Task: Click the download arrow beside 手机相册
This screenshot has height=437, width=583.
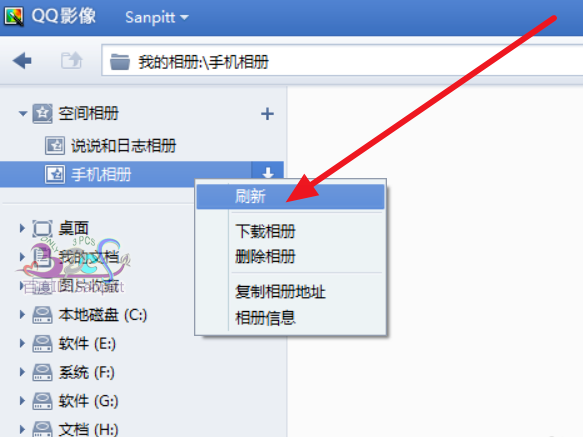Action: point(268,172)
